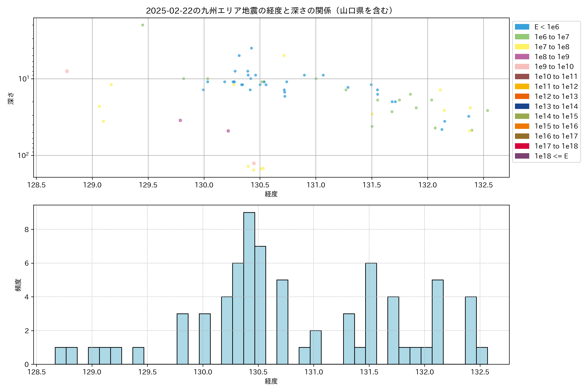
Task: Click the 深さ y-axis label
Action: click(11, 98)
